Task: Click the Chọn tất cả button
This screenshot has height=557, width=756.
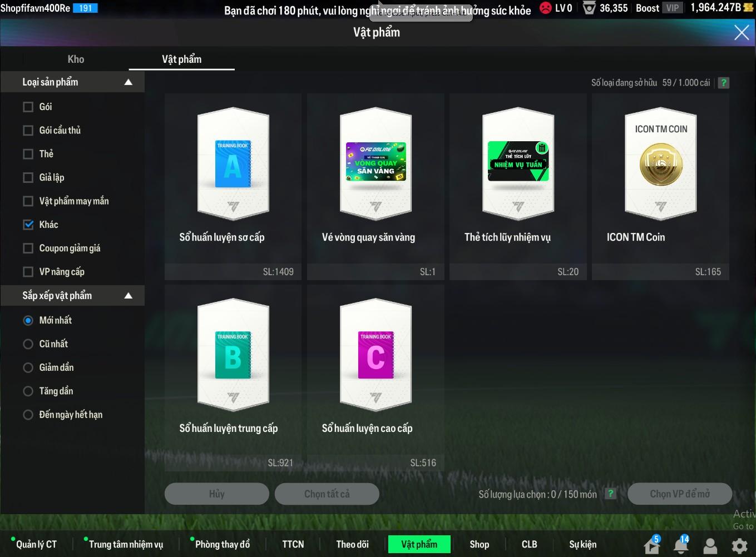Action: (x=327, y=494)
